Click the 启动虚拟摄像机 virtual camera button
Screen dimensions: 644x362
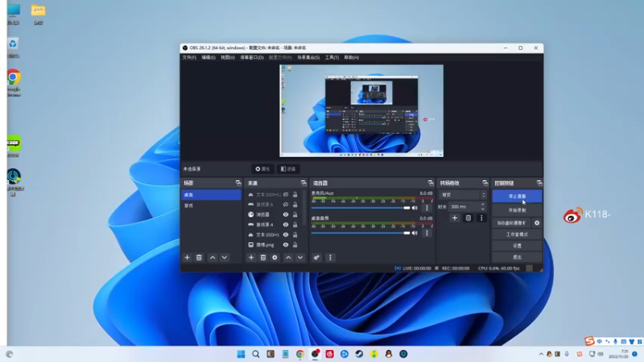[x=511, y=223]
